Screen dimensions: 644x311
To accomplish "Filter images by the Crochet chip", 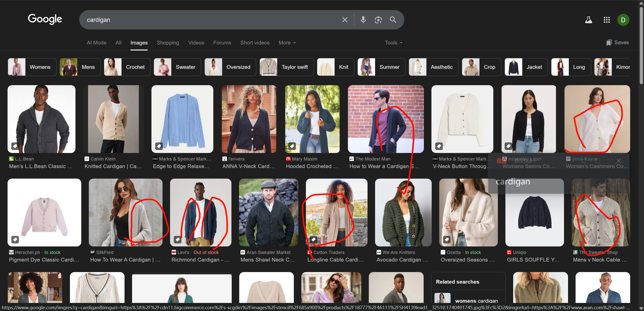I will 127,67.
